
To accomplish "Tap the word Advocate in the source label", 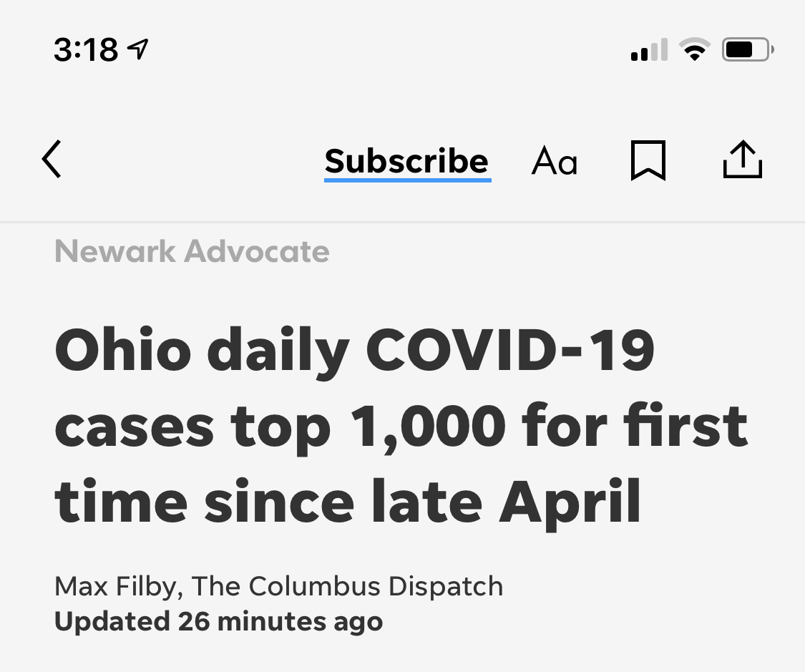I will [256, 252].
